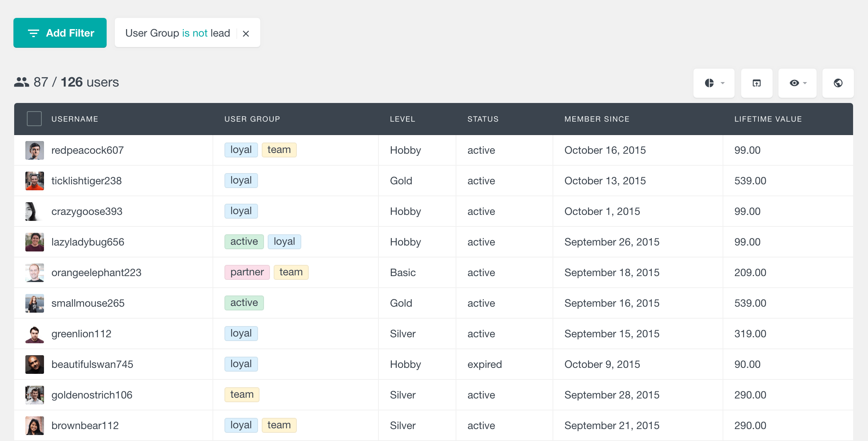Click the lifetime value 209.00
The image size is (868, 441).
click(750, 273)
